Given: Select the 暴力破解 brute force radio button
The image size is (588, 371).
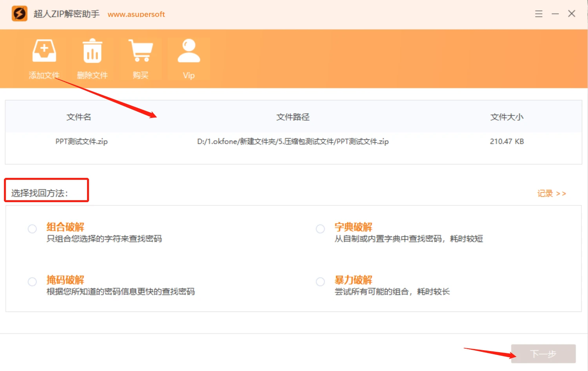Looking at the screenshot, I should pos(320,282).
